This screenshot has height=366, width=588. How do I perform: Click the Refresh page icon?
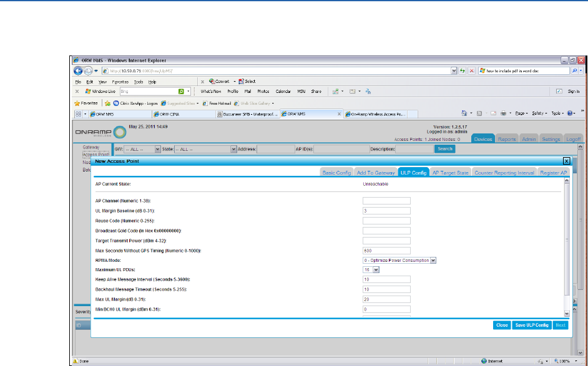[x=463, y=70]
